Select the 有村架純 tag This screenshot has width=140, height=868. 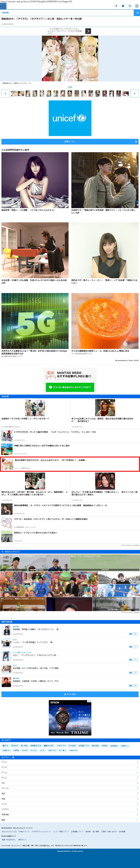point(95,746)
